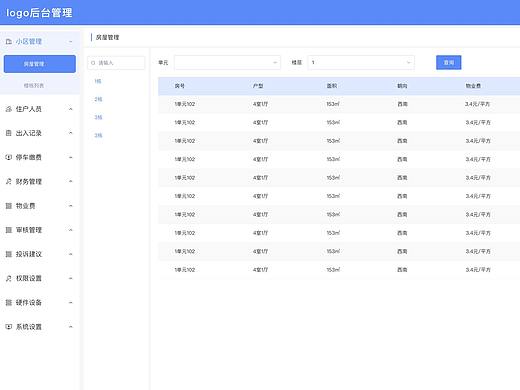Expand the 审核管理 chevron
The width and height of the screenshot is (520, 390).
tap(71, 230)
